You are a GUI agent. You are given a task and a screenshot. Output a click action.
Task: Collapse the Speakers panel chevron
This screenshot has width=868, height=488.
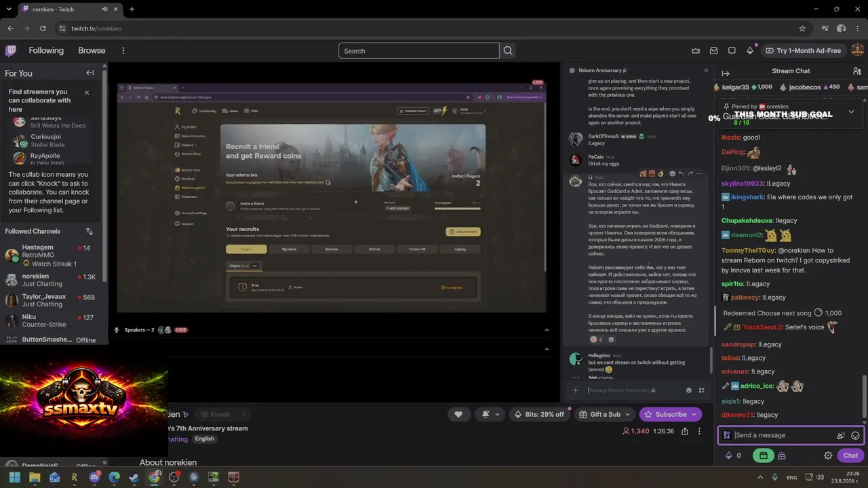547,330
